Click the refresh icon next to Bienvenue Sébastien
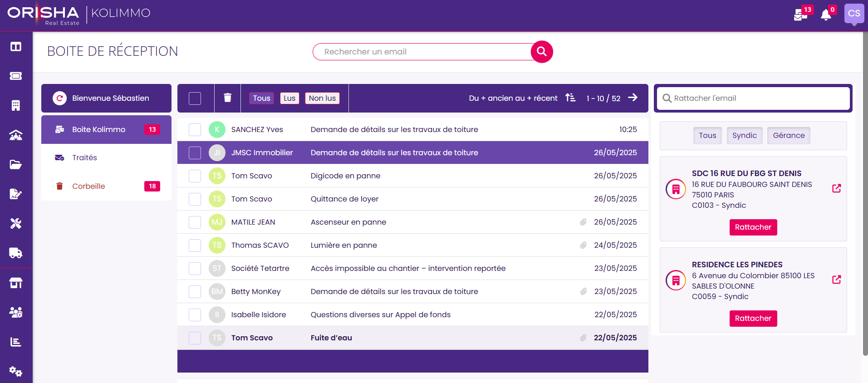This screenshot has width=868, height=383. pos(59,98)
